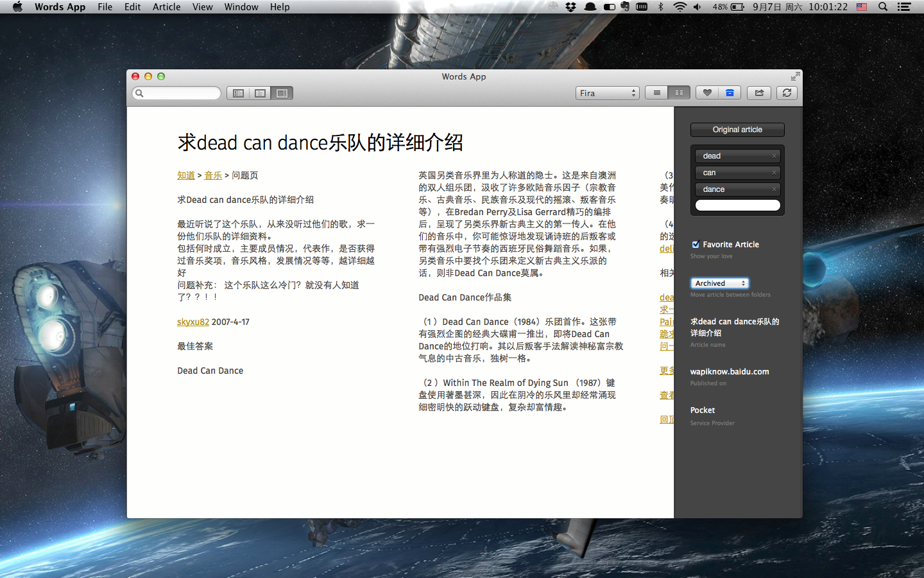924x578 pixels.
Task: Remove the 'can' tag with its x
Action: pos(774,173)
